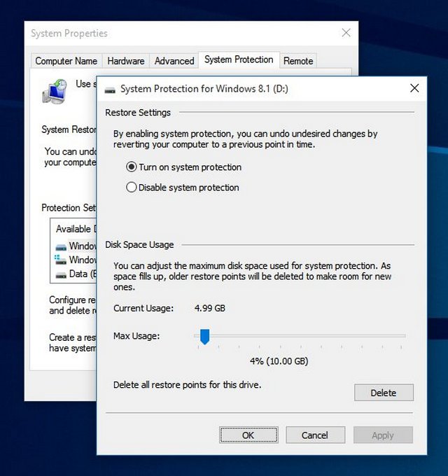Click the System Protection tab

239,60
